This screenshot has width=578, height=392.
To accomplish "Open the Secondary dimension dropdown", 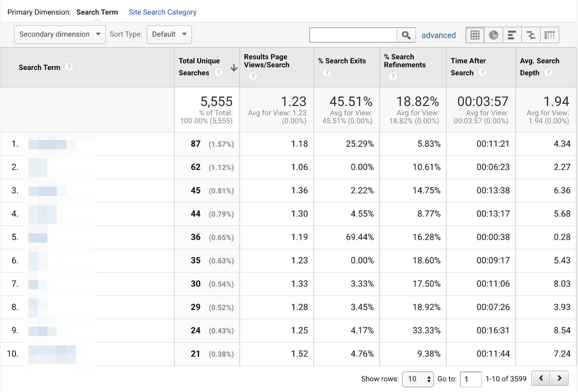I will (x=60, y=34).
